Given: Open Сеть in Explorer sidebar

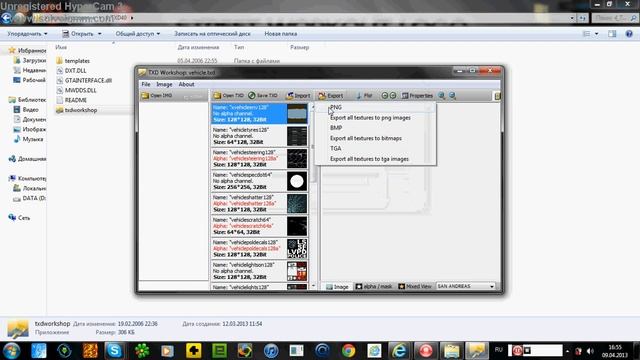Looking at the screenshot, I should click(19, 218).
